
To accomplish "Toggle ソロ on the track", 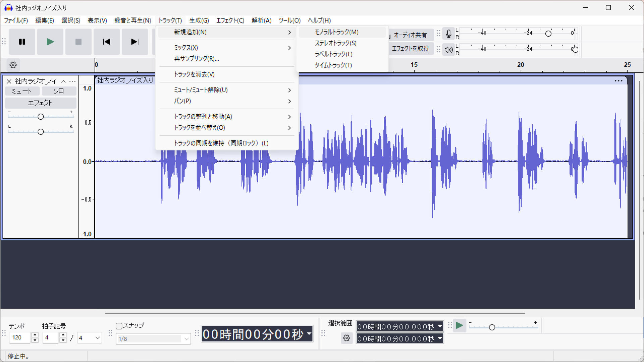I will 59,91.
